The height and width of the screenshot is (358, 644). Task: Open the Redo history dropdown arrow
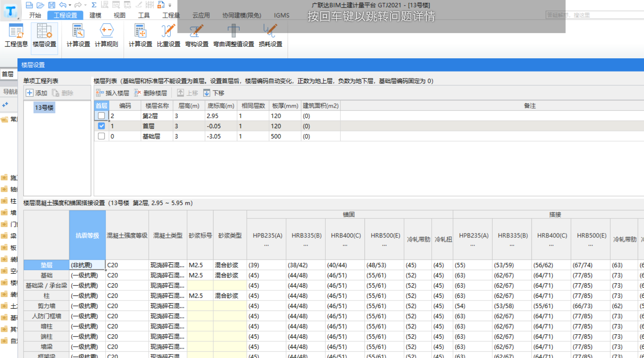pyautogui.click(x=85, y=5)
